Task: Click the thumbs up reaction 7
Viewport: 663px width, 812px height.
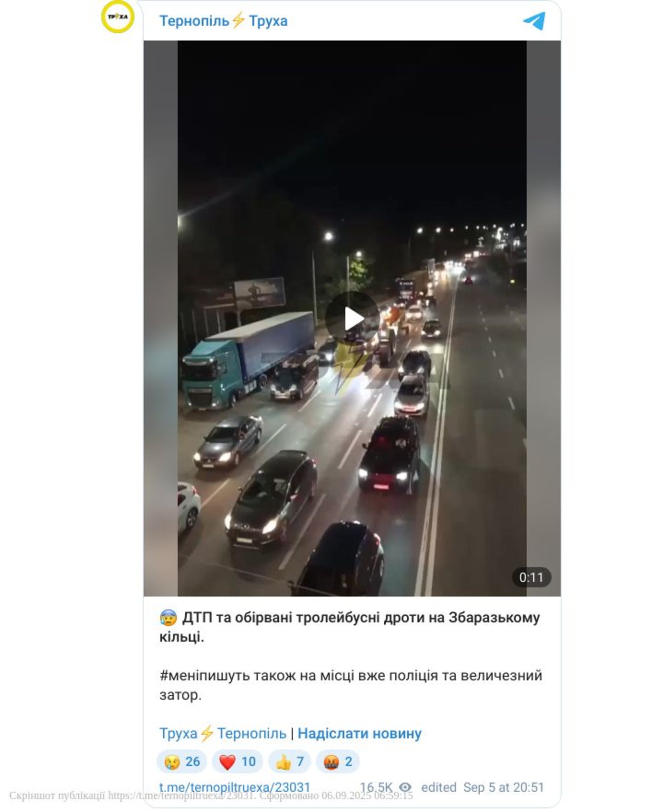Action: point(289,761)
